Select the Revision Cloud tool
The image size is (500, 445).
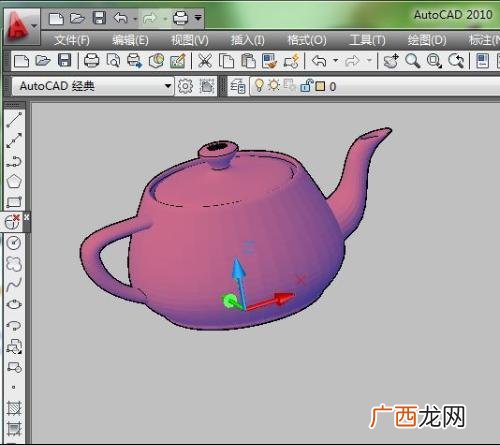click(14, 264)
